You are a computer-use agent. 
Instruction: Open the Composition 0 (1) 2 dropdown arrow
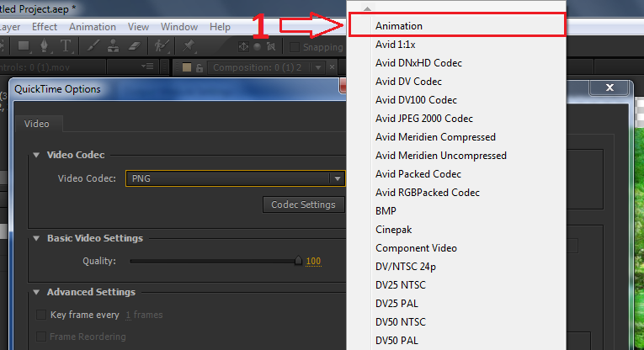tap(318, 67)
